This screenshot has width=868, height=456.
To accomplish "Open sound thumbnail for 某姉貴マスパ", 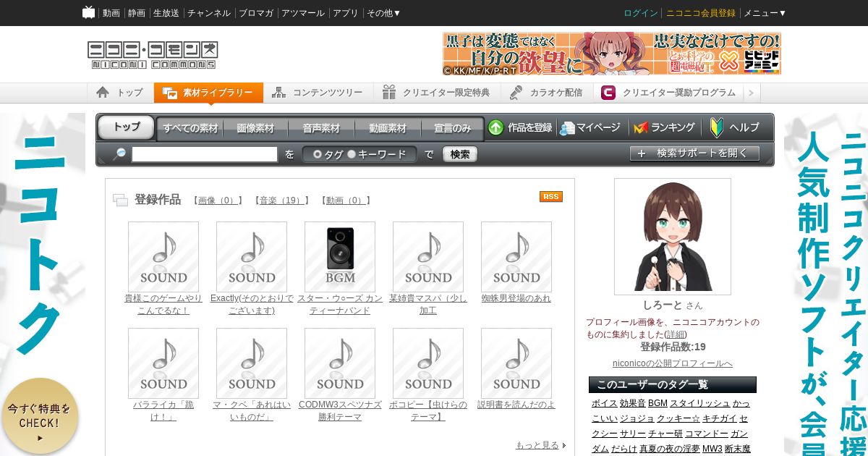I will 428,257.
